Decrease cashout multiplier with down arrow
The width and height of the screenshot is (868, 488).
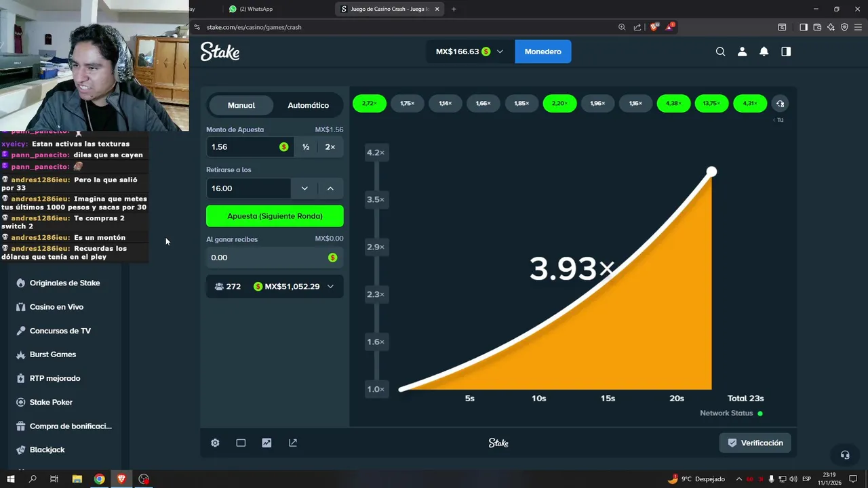(x=304, y=188)
